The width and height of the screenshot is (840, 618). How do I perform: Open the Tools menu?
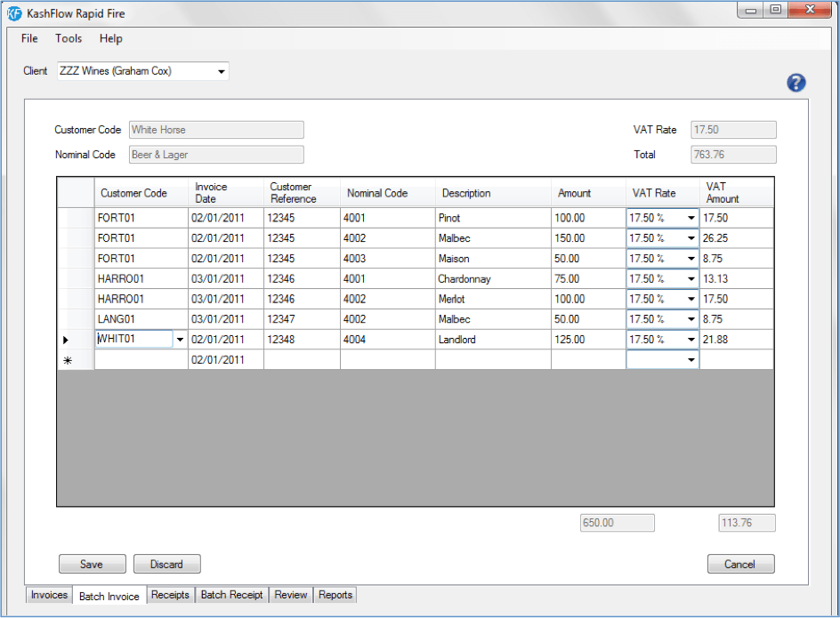pyautogui.click(x=69, y=38)
